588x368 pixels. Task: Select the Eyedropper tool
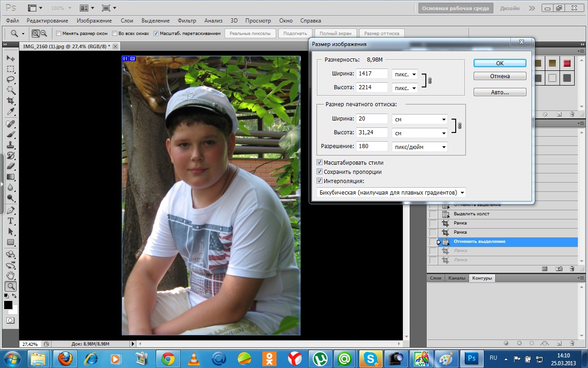(11, 112)
